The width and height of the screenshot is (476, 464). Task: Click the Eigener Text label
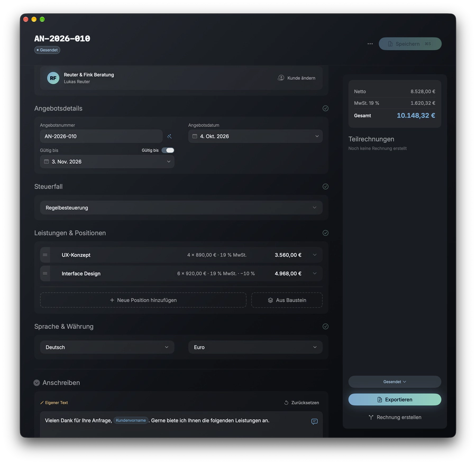click(x=54, y=403)
